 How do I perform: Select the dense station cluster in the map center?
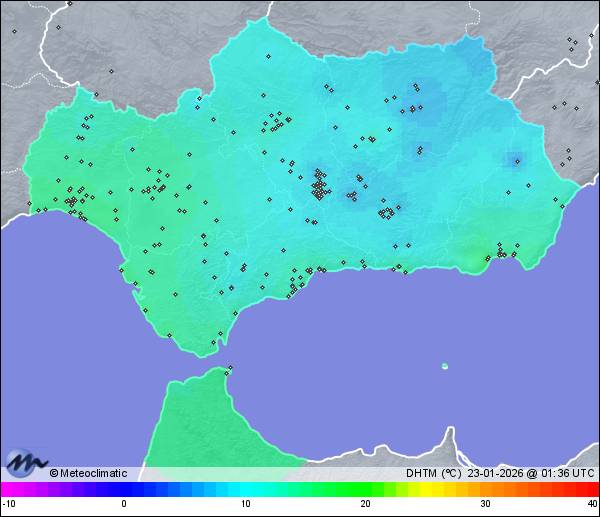319,185
